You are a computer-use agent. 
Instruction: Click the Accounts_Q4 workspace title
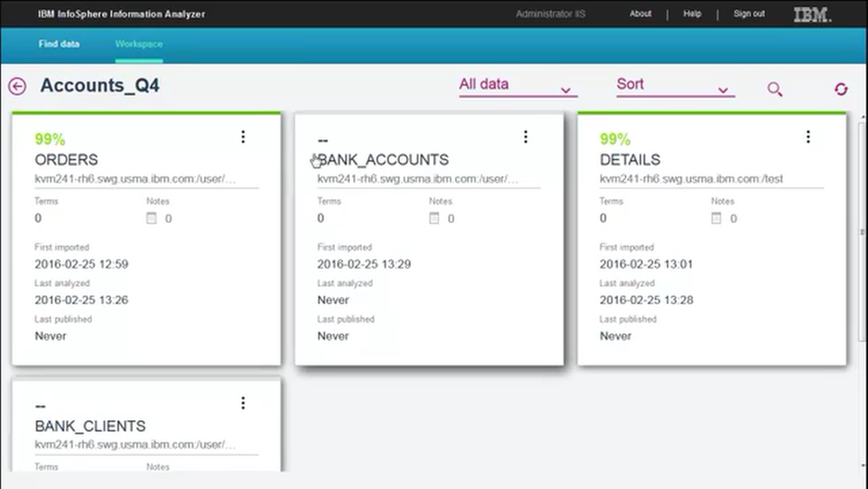100,85
